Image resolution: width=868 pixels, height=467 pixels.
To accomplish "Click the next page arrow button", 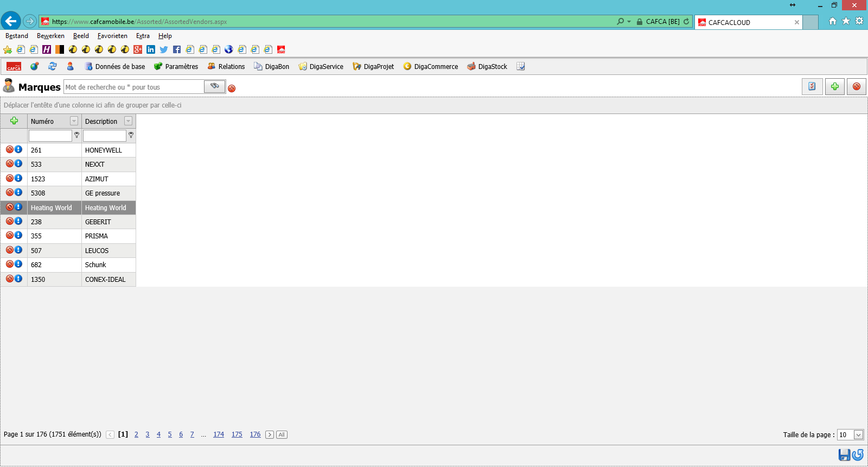I will (x=270, y=434).
